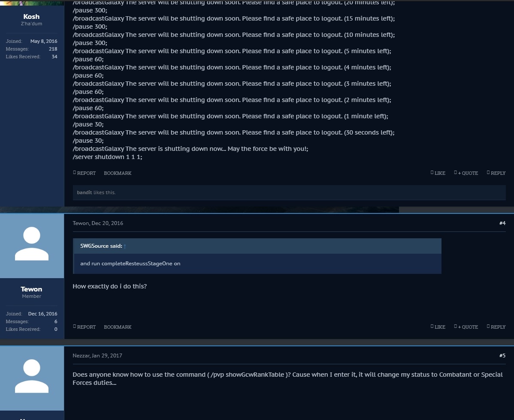Click Tewon's default avatar image
The width and height of the screenshot is (514, 420).
point(32,246)
